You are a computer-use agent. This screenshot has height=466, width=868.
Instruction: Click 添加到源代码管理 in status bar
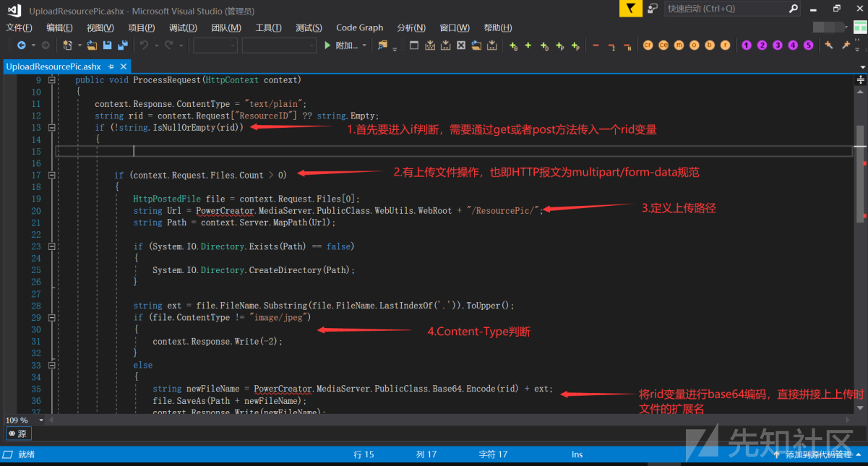click(817, 454)
